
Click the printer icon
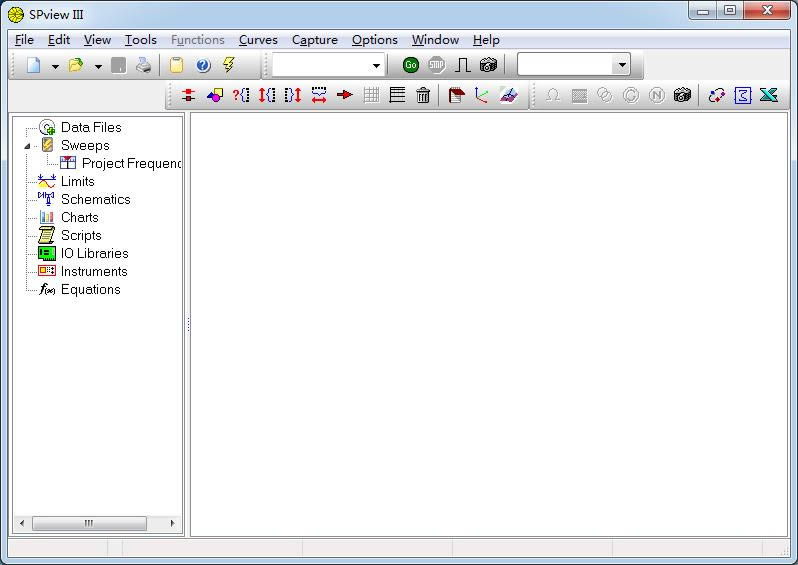click(x=144, y=65)
